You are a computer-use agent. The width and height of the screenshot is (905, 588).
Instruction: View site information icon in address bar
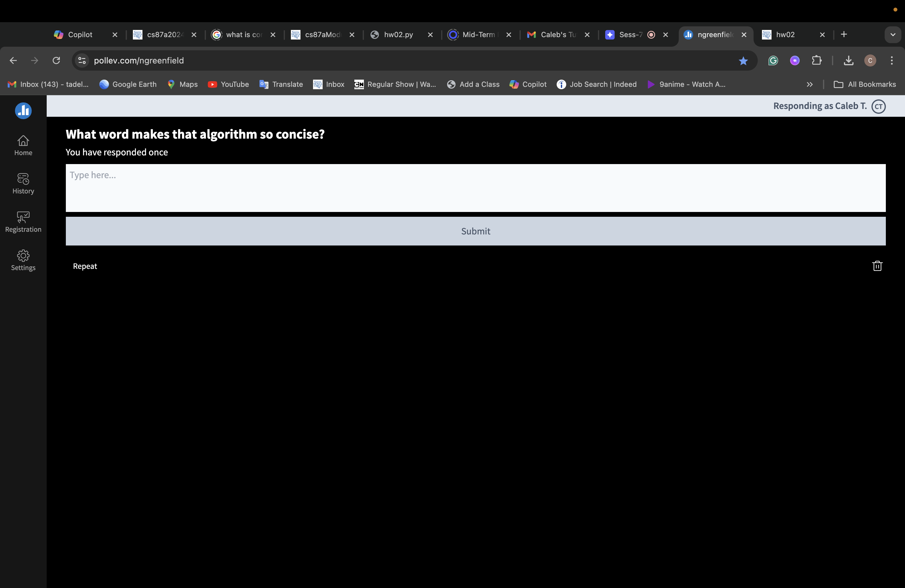click(82, 60)
